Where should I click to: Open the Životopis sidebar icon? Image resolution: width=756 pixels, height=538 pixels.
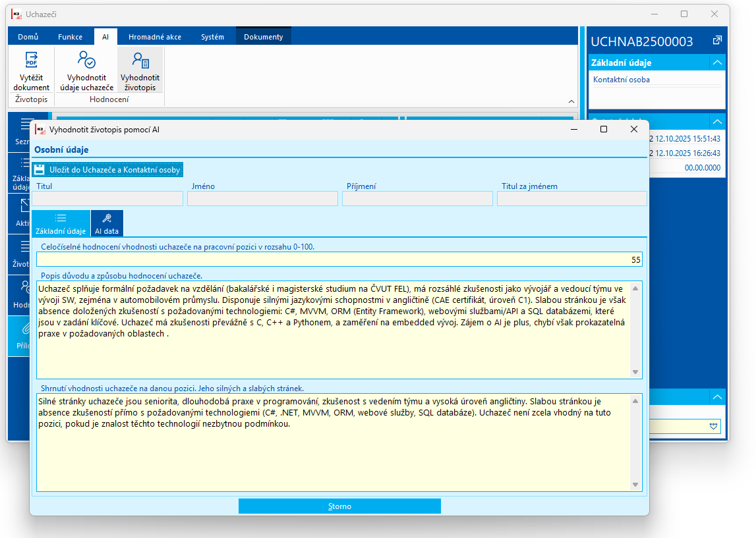20,254
